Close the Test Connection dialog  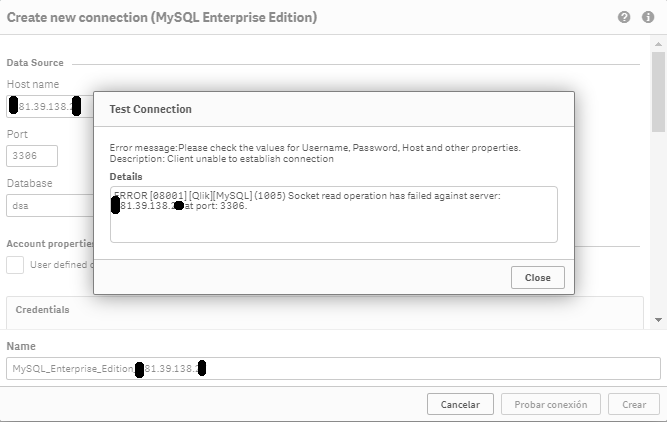coord(537,277)
